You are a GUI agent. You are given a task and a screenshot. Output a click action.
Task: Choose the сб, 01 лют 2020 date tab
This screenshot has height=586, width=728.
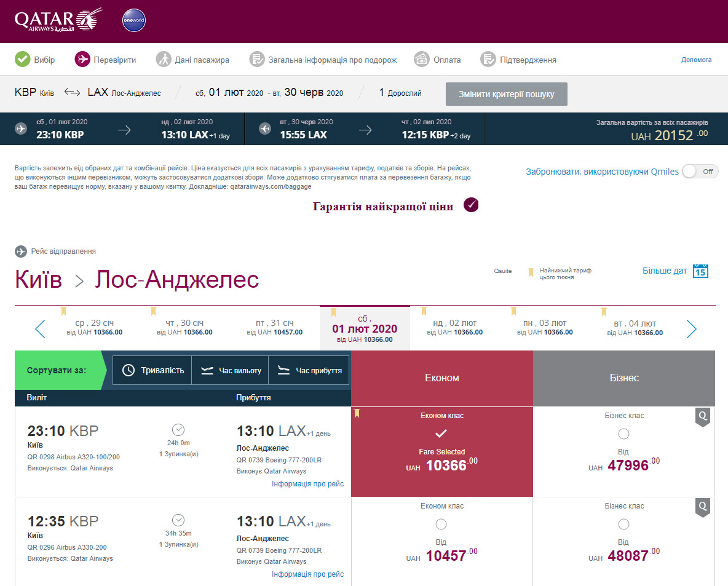click(365, 328)
